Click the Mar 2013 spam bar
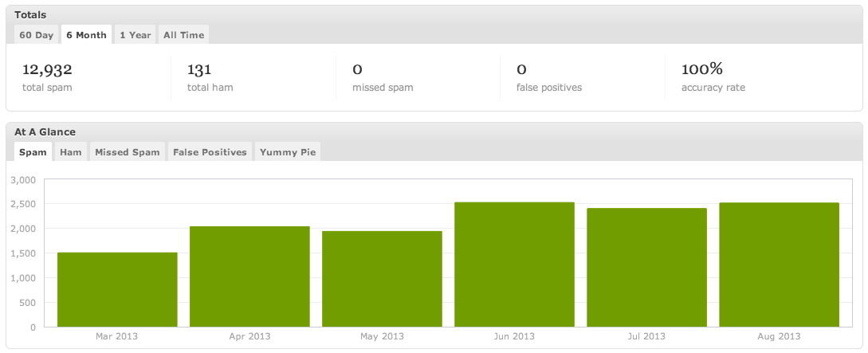The height and width of the screenshot is (353, 868). [x=117, y=289]
